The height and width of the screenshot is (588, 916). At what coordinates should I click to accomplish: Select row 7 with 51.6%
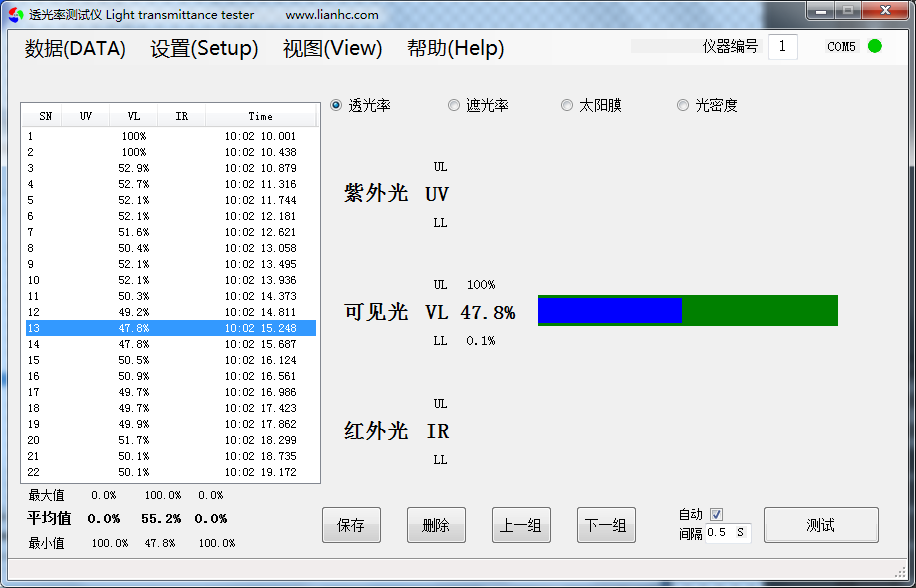(171, 232)
